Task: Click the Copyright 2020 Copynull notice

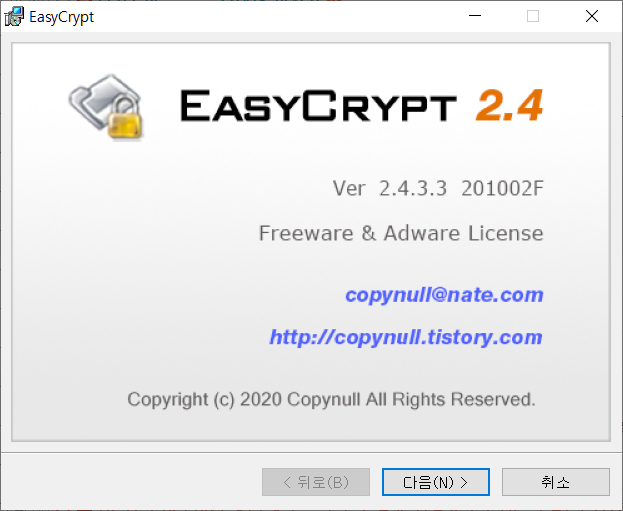Action: tap(331, 399)
